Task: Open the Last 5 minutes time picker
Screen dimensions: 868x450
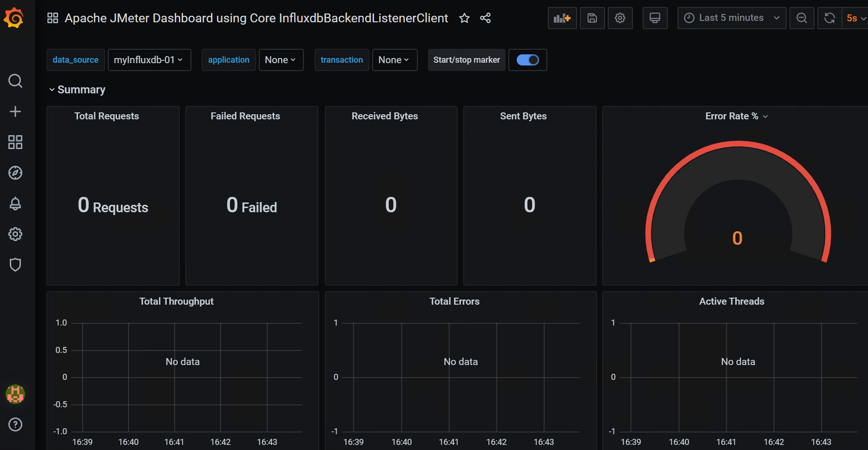Action: pos(731,18)
